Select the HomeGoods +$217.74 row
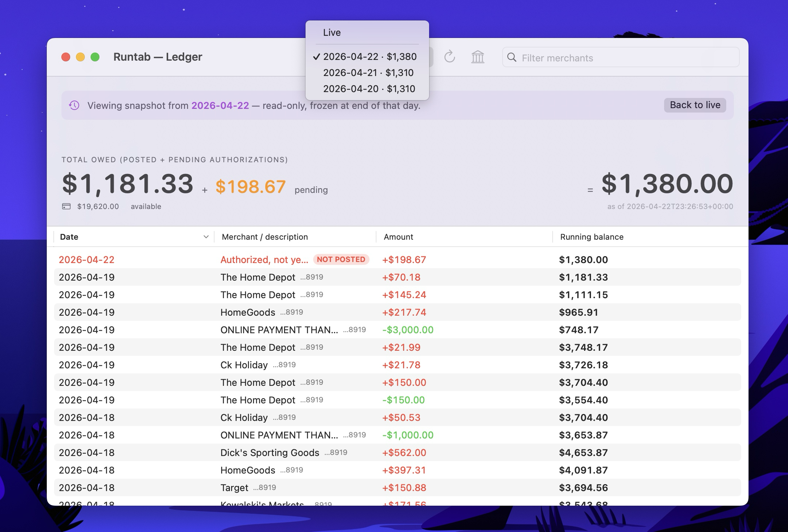 [x=398, y=312]
